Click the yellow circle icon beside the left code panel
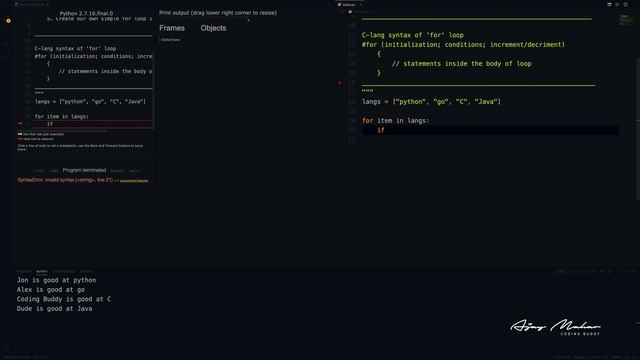The width and height of the screenshot is (640, 360). click(x=8, y=20)
